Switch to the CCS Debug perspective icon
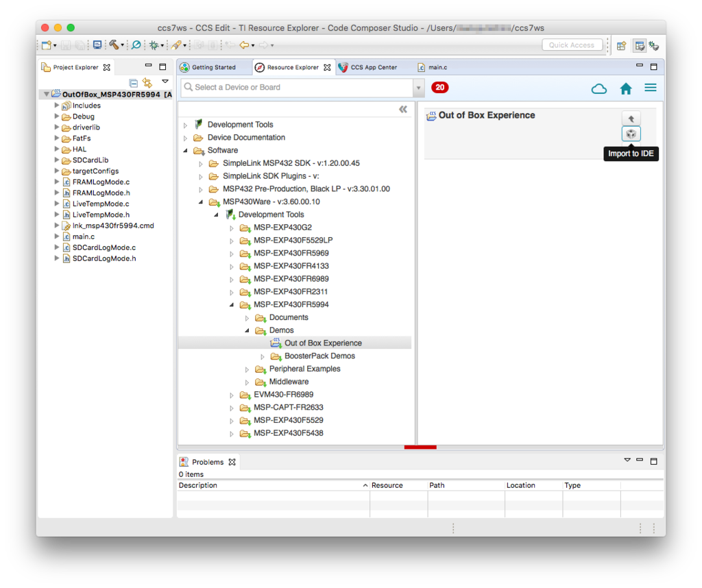Screen dimensions: 702x588 [653, 46]
